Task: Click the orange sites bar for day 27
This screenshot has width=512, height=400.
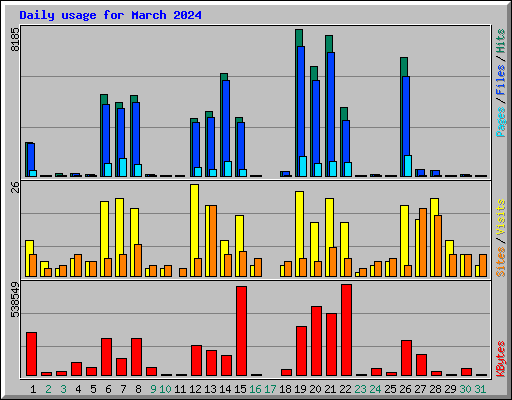Action: point(423,243)
